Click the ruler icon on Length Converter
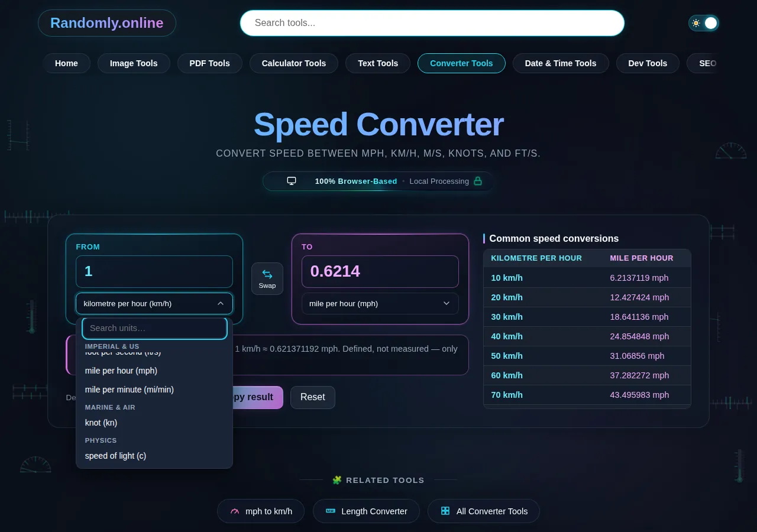This screenshot has width=757, height=532. [x=331, y=511]
